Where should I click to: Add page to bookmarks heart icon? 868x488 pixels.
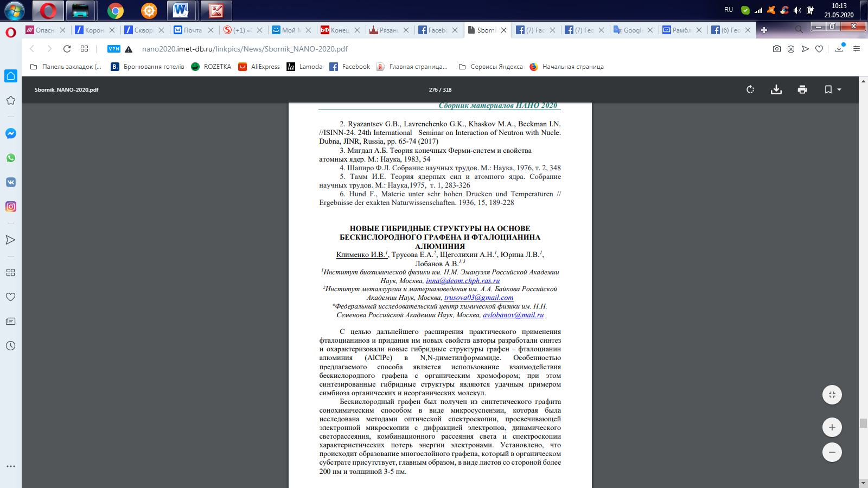(x=819, y=49)
